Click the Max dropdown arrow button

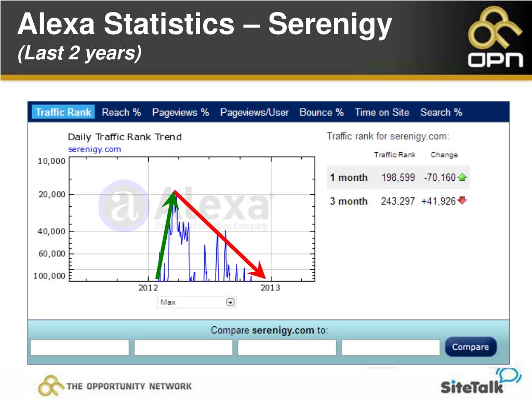point(230,302)
